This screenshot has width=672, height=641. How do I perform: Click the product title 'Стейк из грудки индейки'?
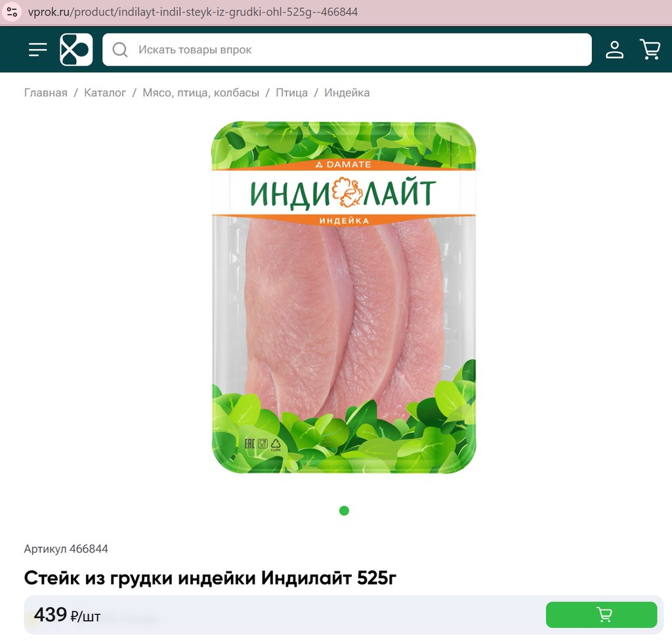[140, 578]
